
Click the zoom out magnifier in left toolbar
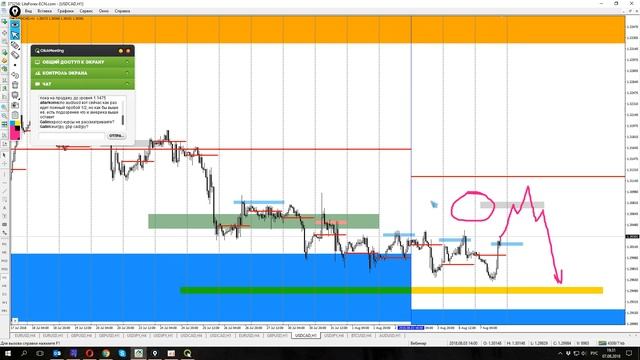(x=4, y=116)
